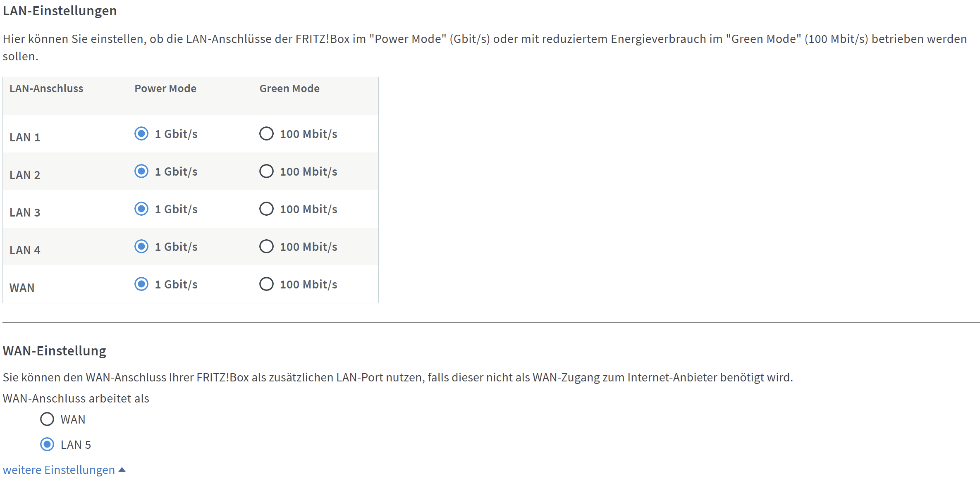Set WAN-Anschluss to work as WAN
The width and height of the screenshot is (980, 481).
47,419
